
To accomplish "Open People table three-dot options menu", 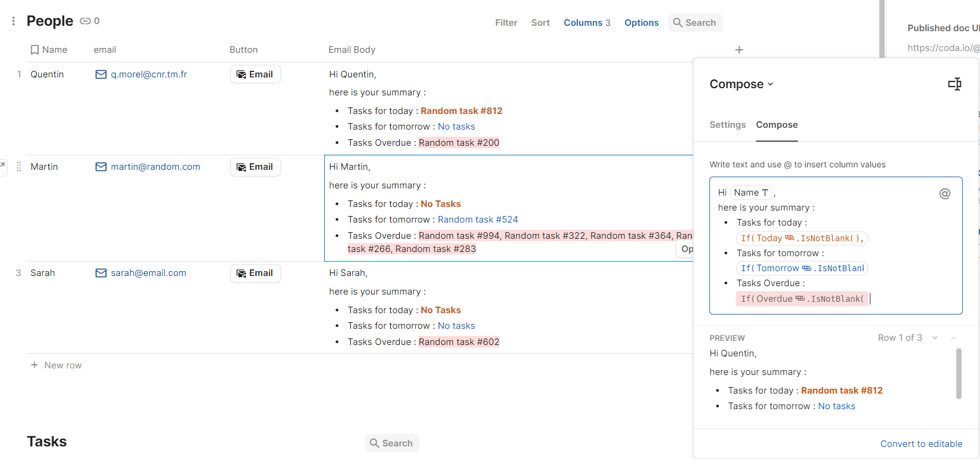I will (x=13, y=21).
